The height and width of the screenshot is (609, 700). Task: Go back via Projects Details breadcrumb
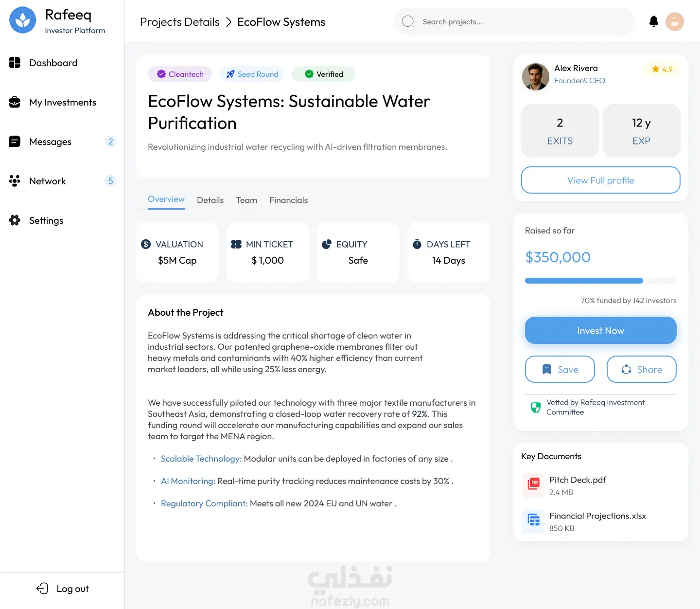[180, 22]
